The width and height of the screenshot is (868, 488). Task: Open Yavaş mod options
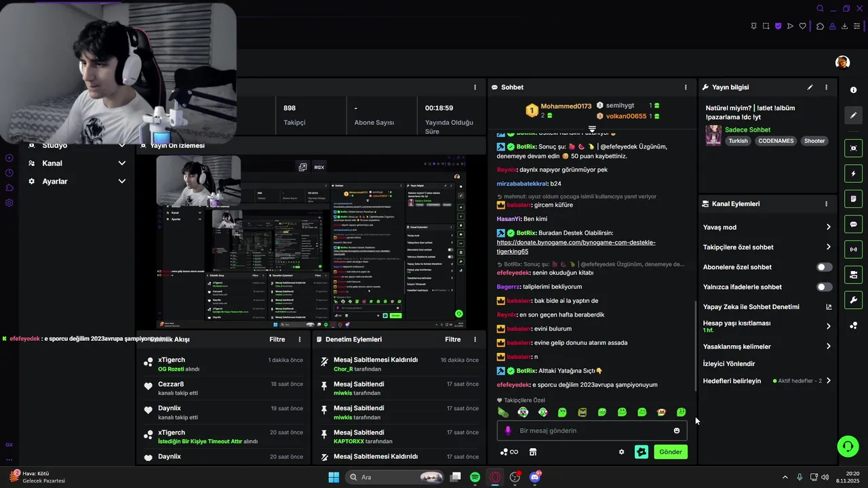tap(767, 227)
